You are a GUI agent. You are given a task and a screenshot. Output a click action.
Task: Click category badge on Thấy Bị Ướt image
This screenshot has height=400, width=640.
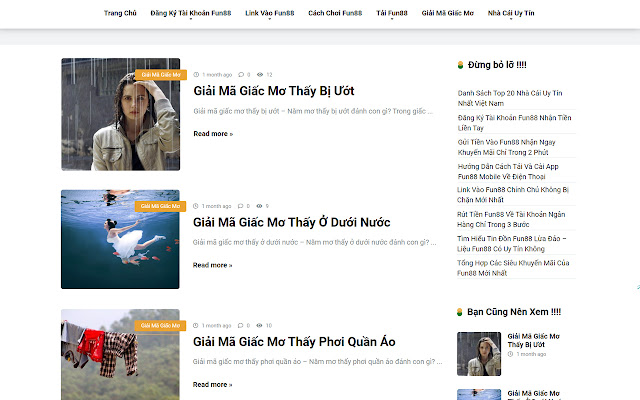pyautogui.click(x=161, y=75)
